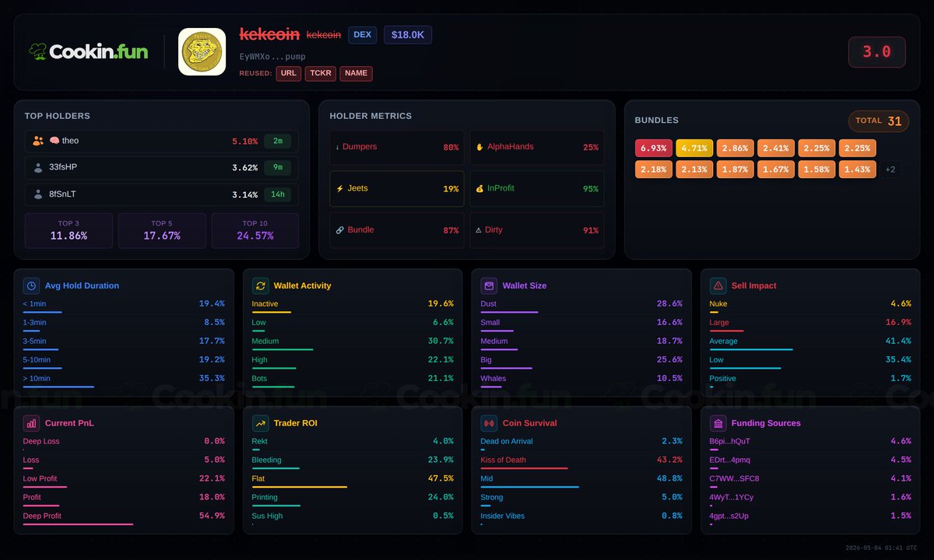Click the EyWMXo...pump contract address
The image size is (934, 560).
[272, 57]
